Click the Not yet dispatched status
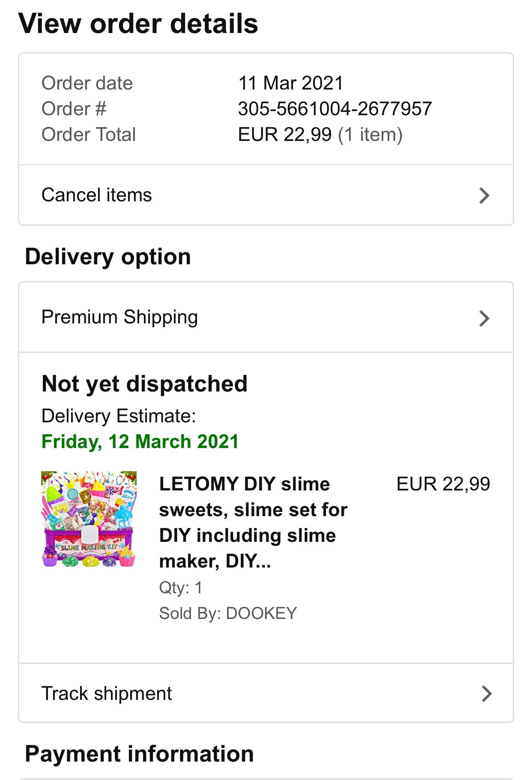Image resolution: width=532 pixels, height=780 pixels. click(x=144, y=384)
